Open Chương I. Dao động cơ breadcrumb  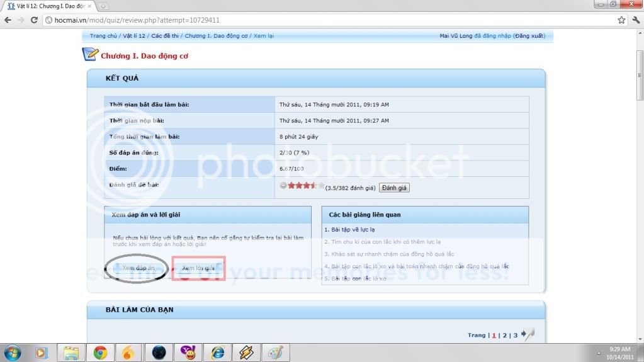(x=216, y=36)
